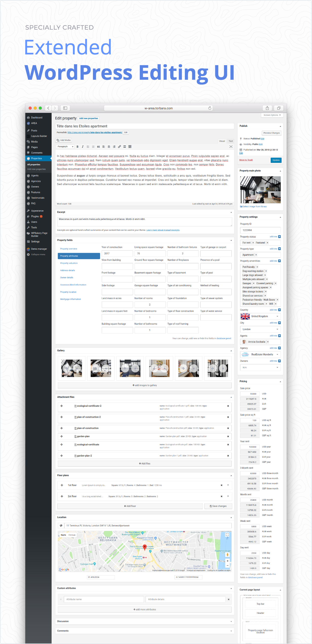312x644 pixels.
Task: Remove the Featured status tag
Action: tap(267, 243)
